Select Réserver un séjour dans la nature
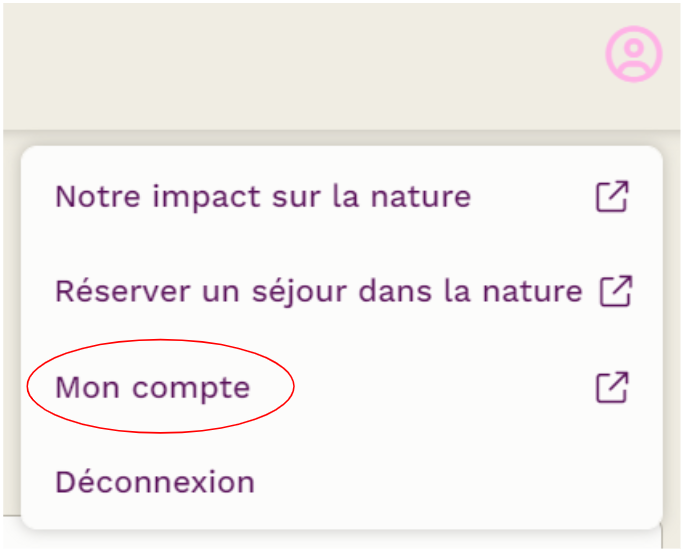 pos(318,291)
